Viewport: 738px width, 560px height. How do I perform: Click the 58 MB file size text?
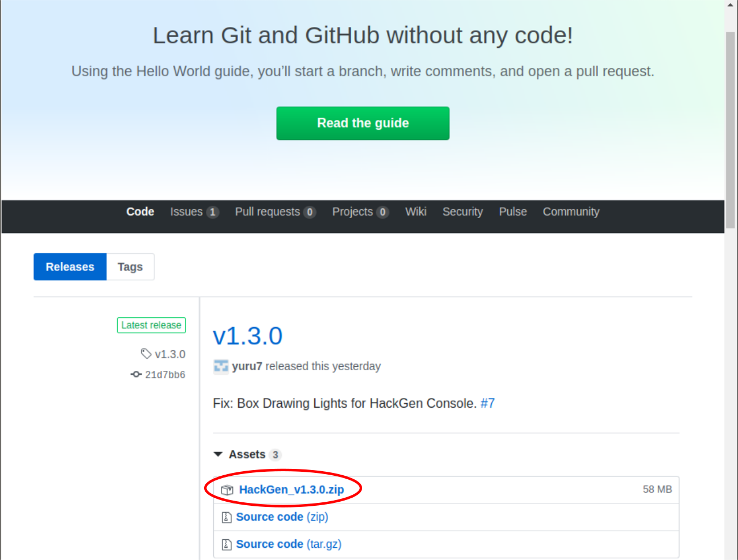pyautogui.click(x=657, y=489)
